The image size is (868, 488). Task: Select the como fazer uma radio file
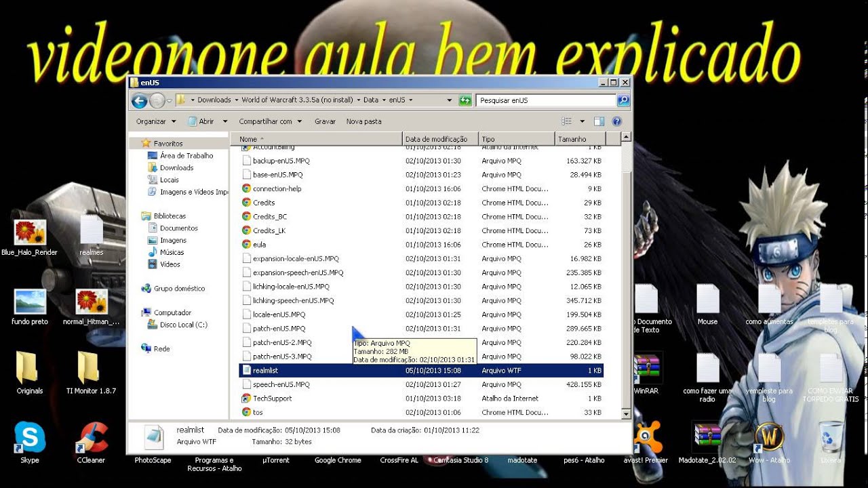pos(707,378)
